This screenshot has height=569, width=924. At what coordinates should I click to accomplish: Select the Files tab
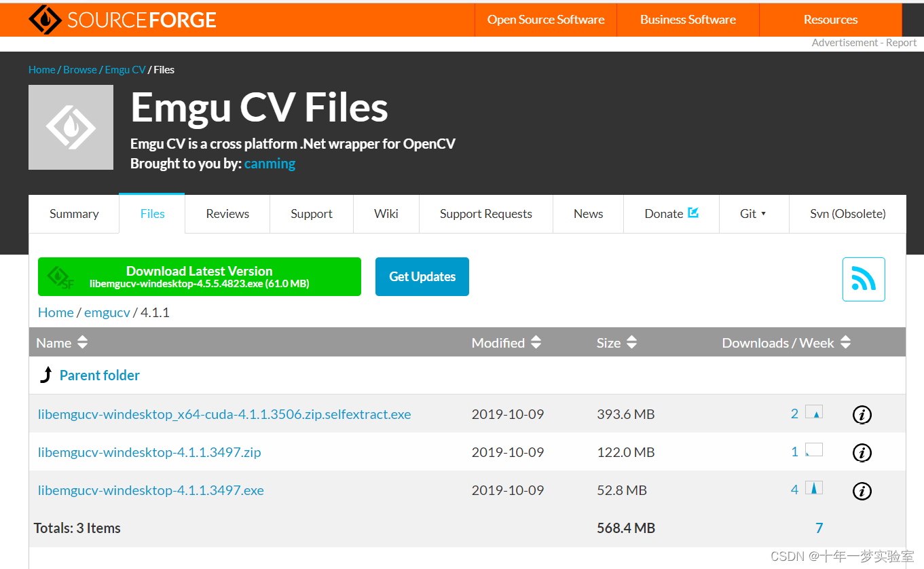152,213
